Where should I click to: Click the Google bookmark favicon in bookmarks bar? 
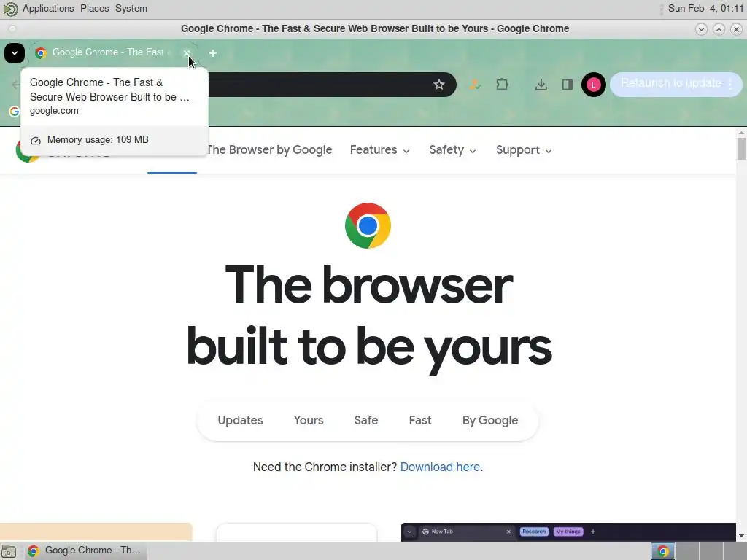coord(15,112)
